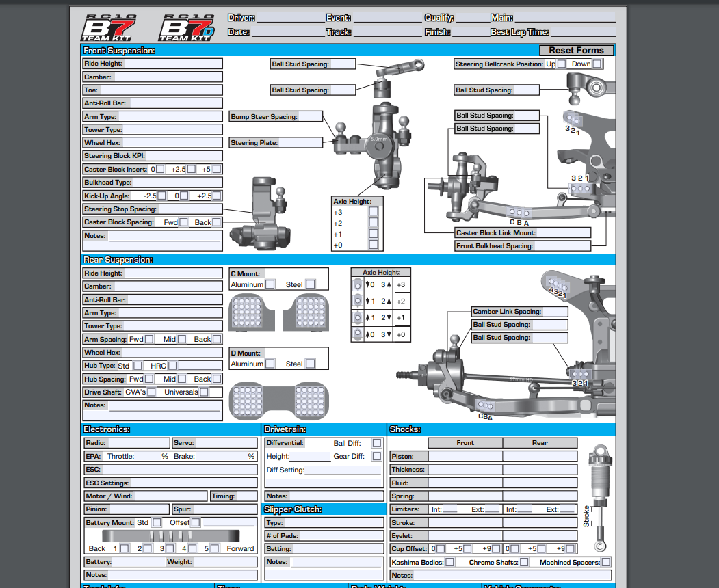
Task: Check Up for Steering Bellcrank Position
Action: tap(562, 65)
